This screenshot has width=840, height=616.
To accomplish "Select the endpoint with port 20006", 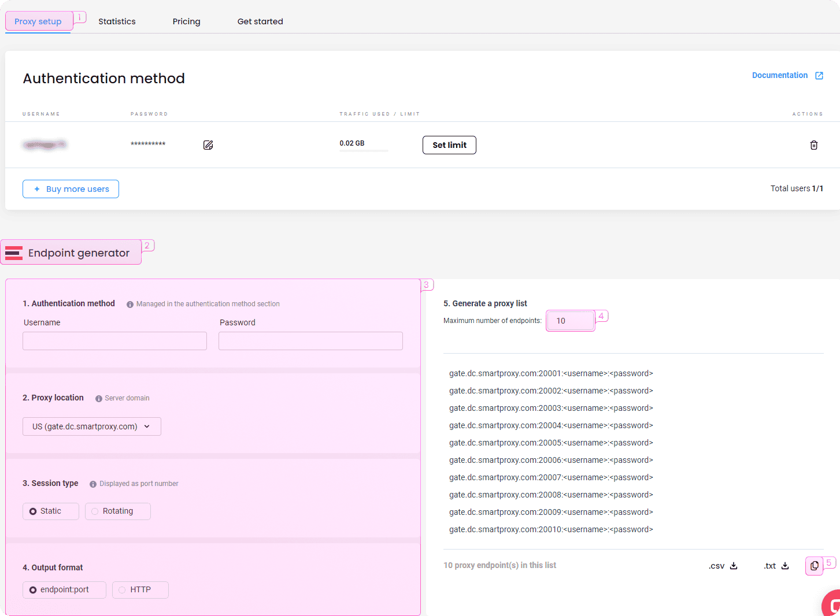I will [551, 461].
